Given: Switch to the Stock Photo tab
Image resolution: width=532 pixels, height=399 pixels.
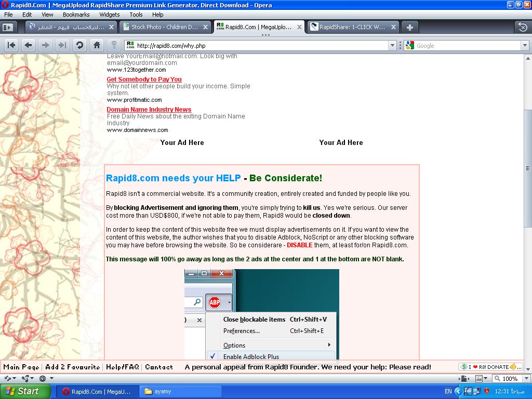Looking at the screenshot, I should (x=165, y=27).
